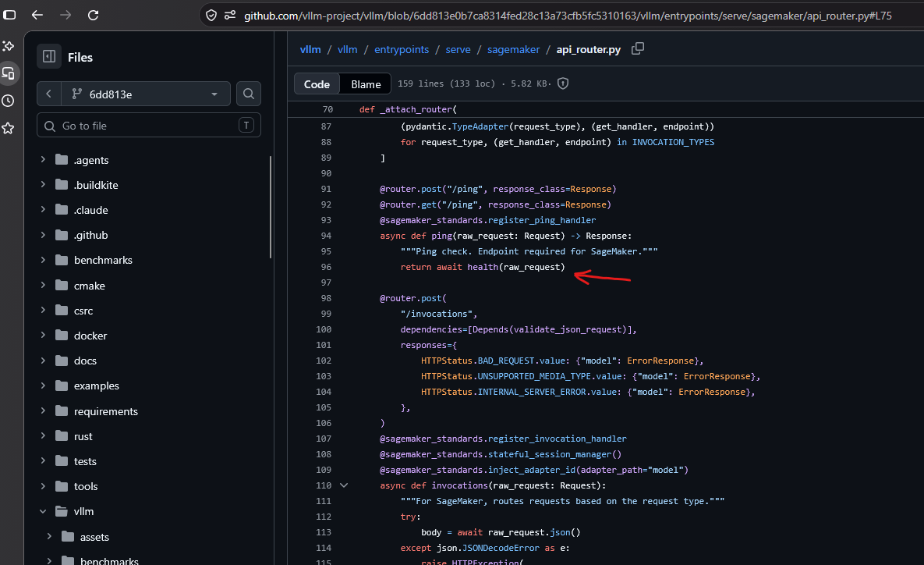This screenshot has height=565, width=924.
Task: Toggle the tab overview icon at top-left
Action: (x=9, y=15)
